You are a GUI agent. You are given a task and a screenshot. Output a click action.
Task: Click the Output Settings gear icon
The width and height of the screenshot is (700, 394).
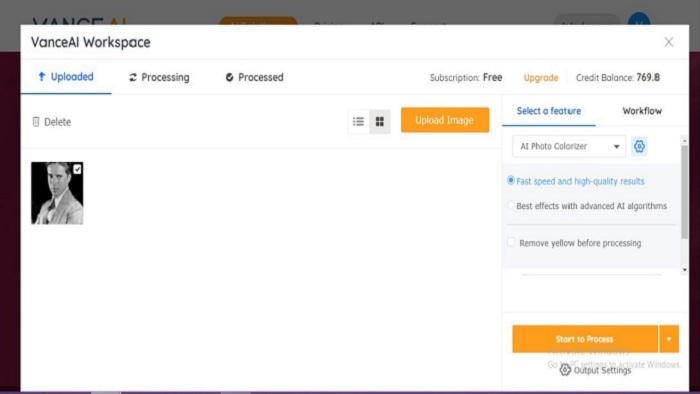coord(565,370)
